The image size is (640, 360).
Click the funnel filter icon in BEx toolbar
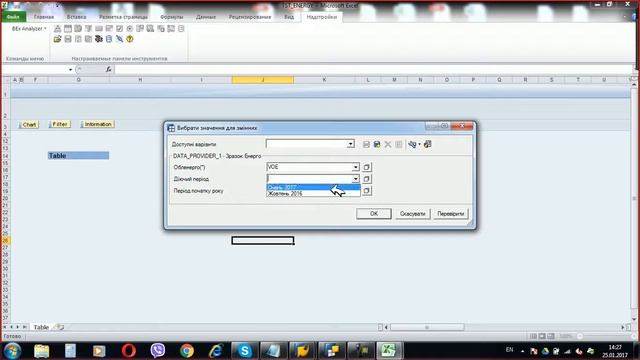coord(88,29)
